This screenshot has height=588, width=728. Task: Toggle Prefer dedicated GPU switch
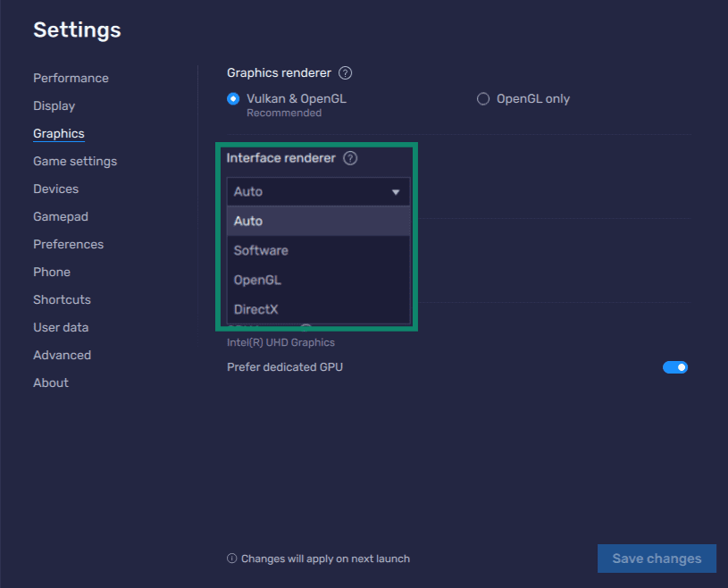click(x=674, y=367)
